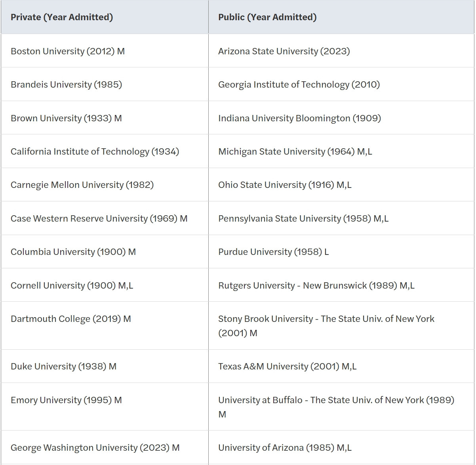Select the Arizona State University (2023) cell
This screenshot has width=476, height=465.
point(341,51)
